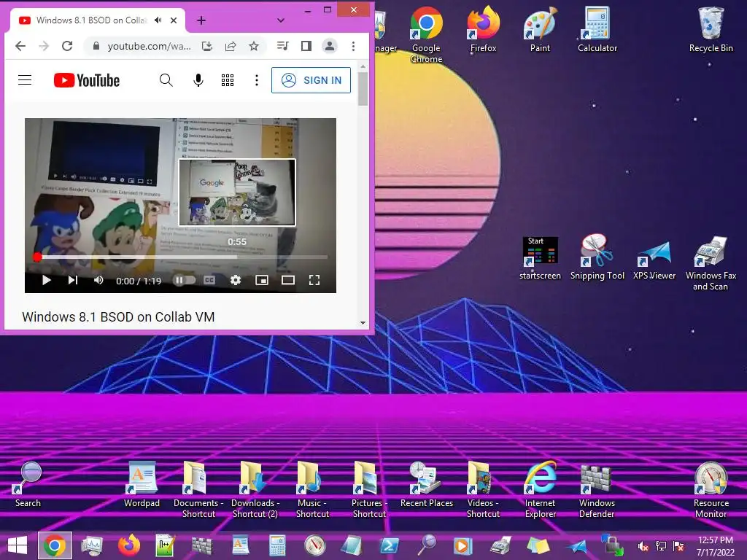Open YouTube hamburger guide menu
Viewport: 747px width, 560px height.
click(x=25, y=80)
